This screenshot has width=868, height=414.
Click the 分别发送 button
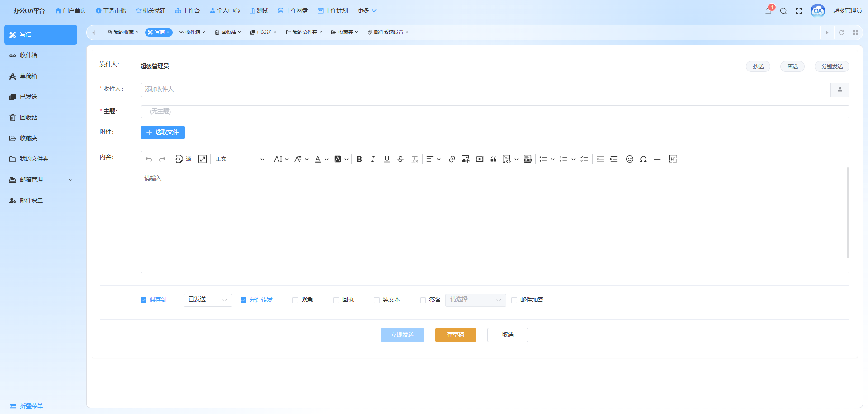click(x=832, y=66)
